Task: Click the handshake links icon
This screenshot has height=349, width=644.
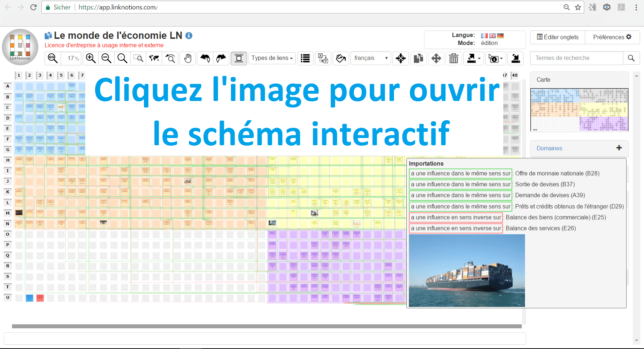Action: coord(341,58)
